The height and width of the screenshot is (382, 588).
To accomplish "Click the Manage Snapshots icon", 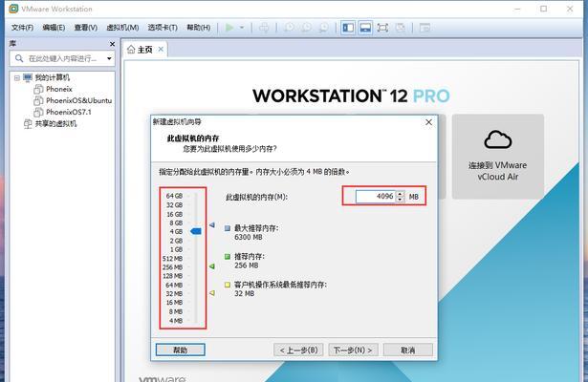I will pyautogui.click(x=323, y=28).
